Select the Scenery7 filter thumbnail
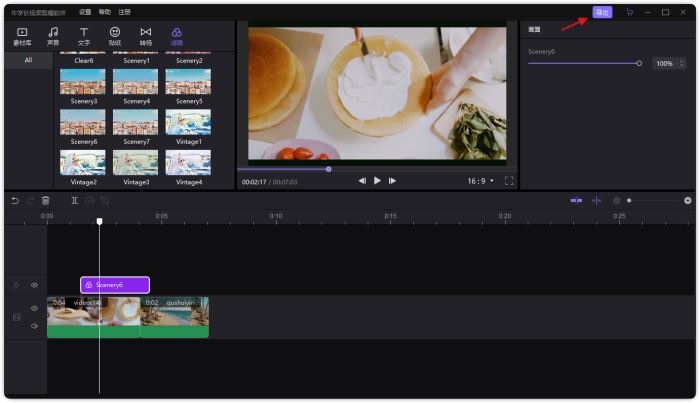 136,122
